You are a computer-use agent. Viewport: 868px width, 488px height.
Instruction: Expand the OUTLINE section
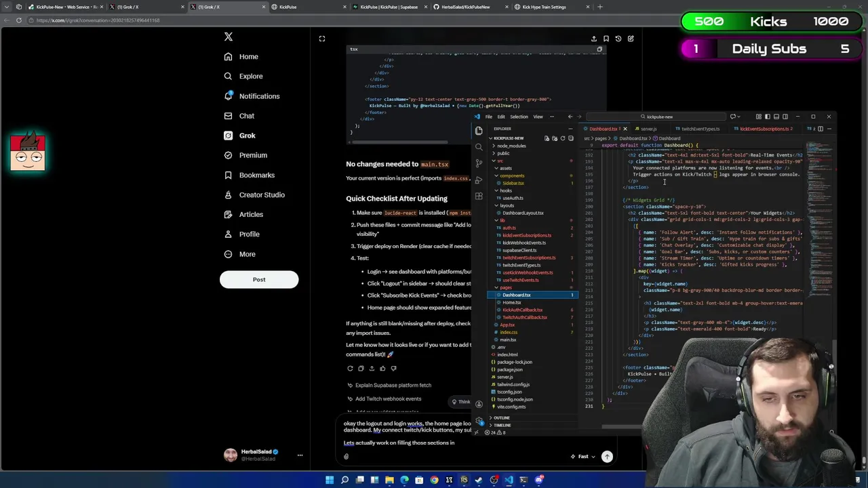click(x=501, y=418)
